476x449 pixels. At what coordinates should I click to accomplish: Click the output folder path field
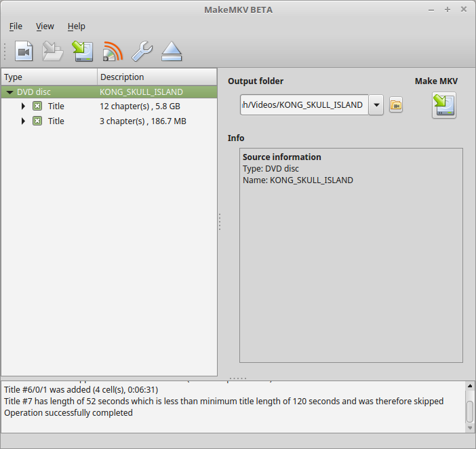coord(304,104)
